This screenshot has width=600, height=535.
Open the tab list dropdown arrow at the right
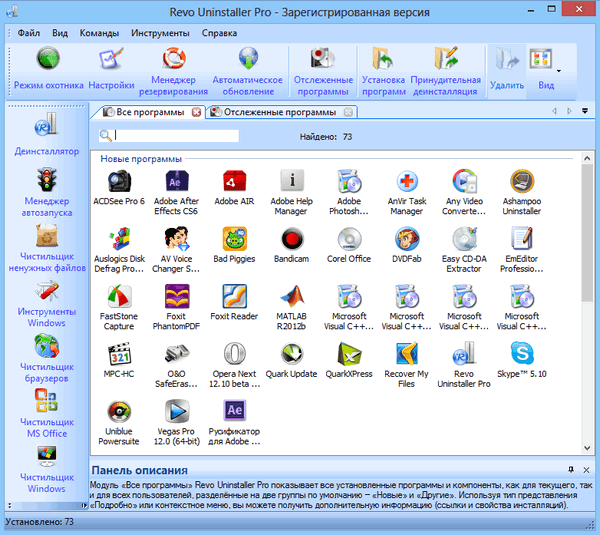tap(583, 112)
